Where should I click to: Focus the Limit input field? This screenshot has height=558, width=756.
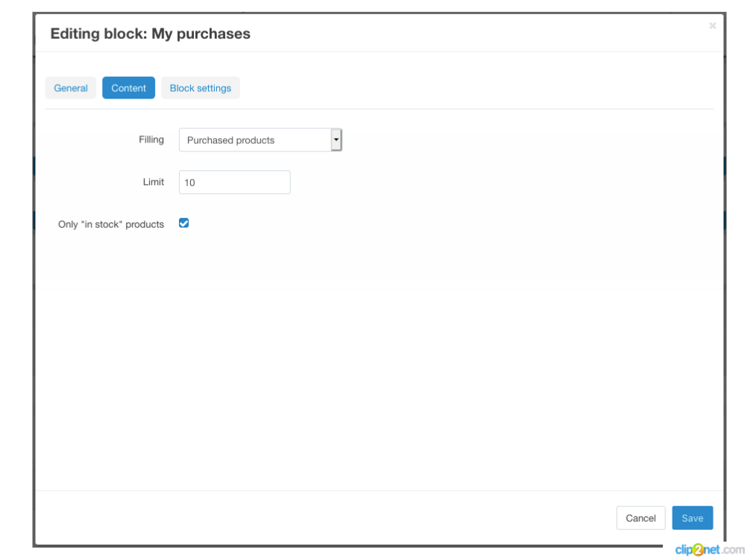click(x=235, y=182)
